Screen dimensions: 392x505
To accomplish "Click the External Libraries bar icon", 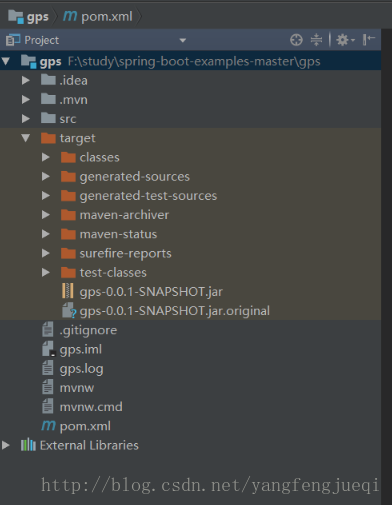I will [x=28, y=445].
